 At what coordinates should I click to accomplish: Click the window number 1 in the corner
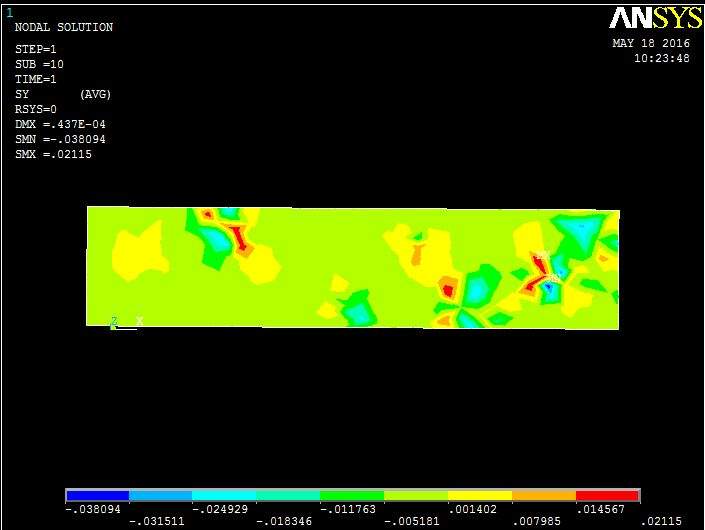point(9,13)
